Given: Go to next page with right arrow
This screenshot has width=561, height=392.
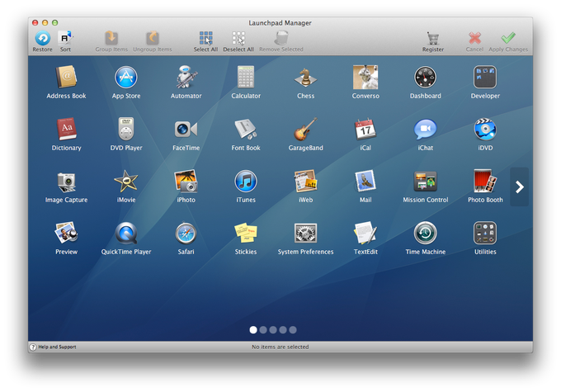Looking at the screenshot, I should point(519,187).
